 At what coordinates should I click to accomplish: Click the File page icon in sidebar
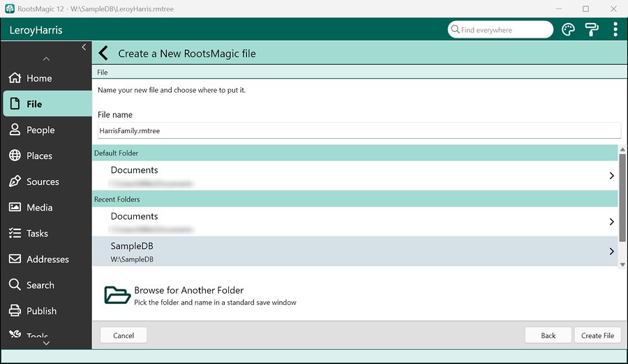pos(15,104)
